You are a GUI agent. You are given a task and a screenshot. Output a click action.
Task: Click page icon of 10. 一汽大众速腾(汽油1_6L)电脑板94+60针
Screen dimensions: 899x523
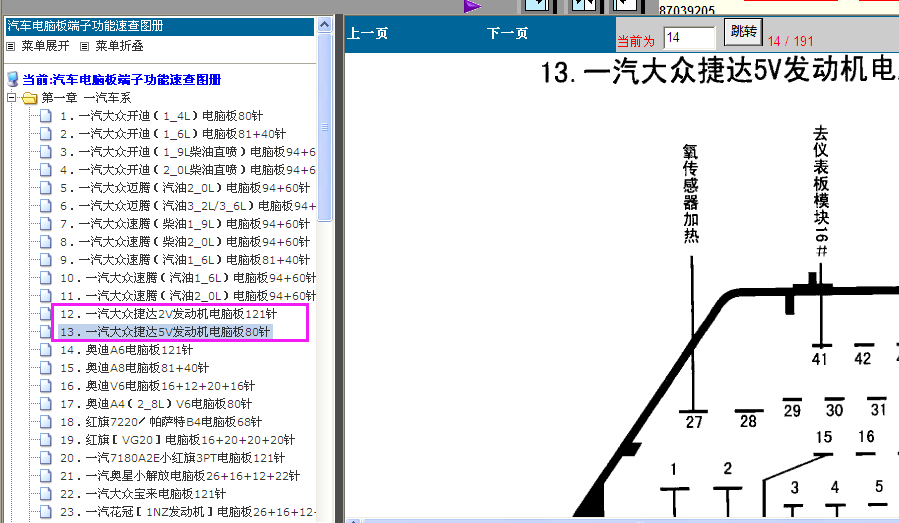point(46,278)
